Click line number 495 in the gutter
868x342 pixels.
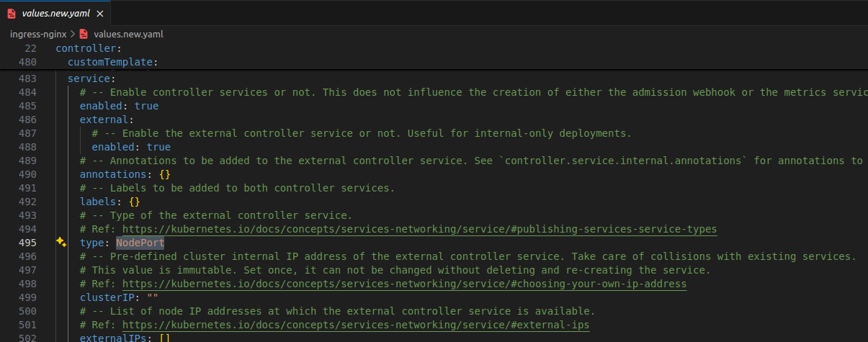point(28,243)
